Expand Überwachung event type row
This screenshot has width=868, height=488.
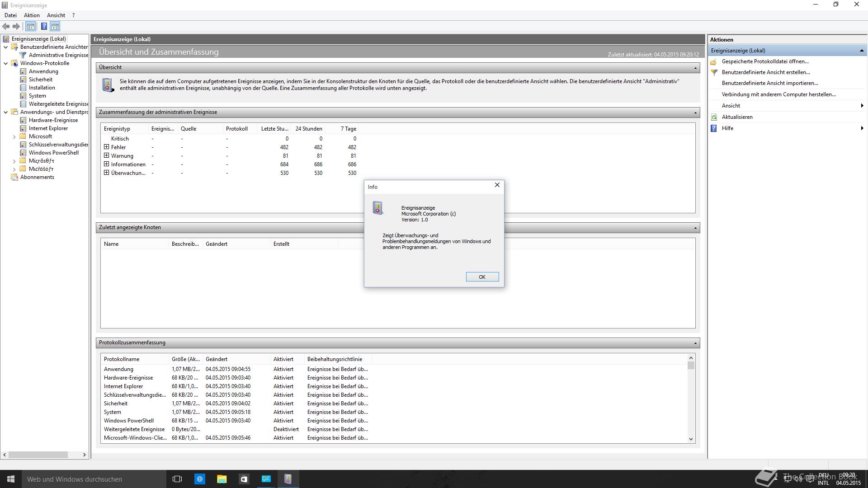(x=107, y=173)
